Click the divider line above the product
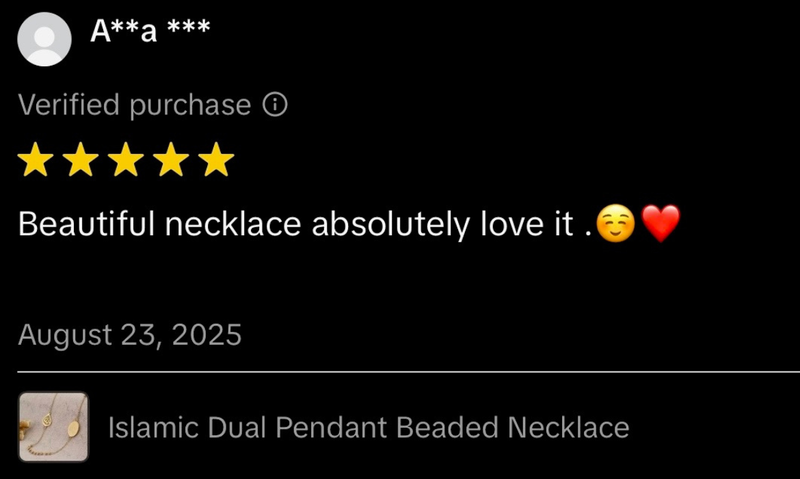The image size is (800, 479). 409,372
